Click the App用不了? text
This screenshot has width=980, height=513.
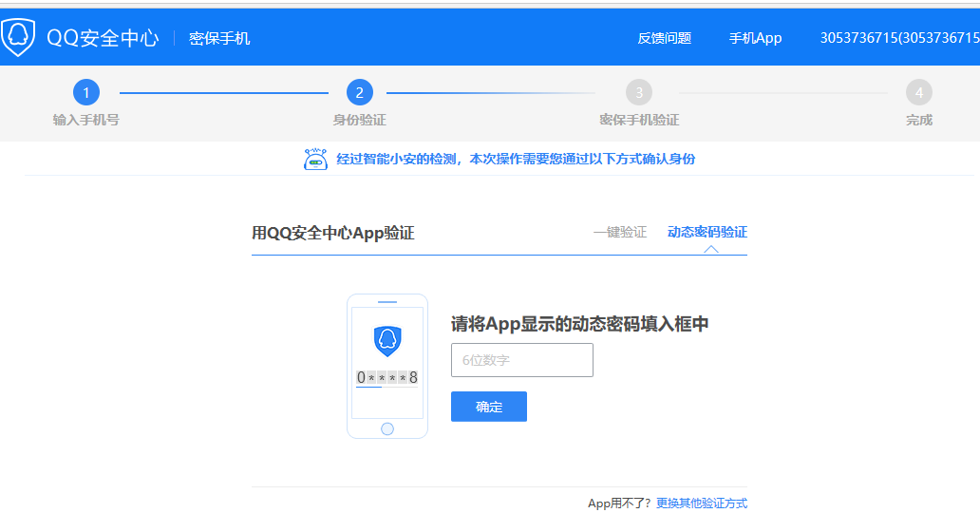click(x=619, y=503)
